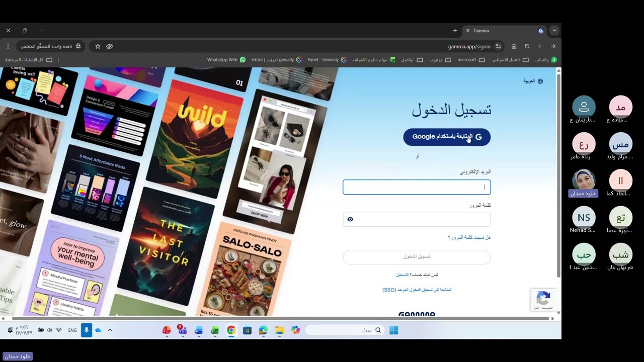Go to browser home page
The width and height of the screenshot is (644, 362).
(x=514, y=46)
